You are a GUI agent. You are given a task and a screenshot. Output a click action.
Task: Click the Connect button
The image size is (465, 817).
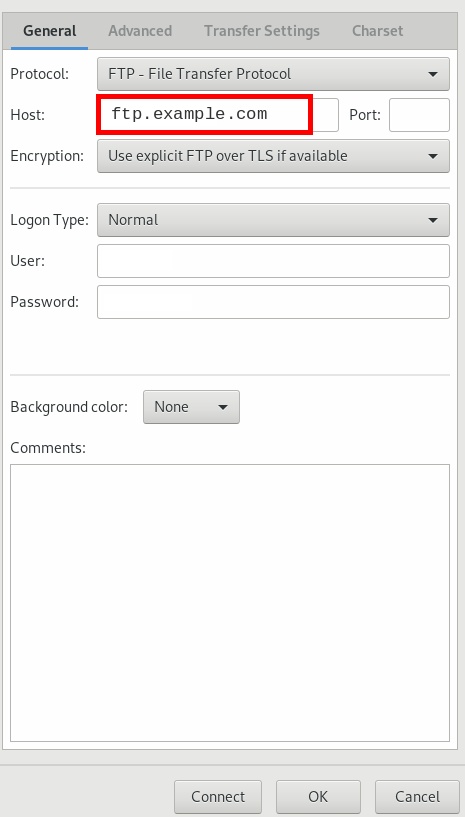[218, 797]
